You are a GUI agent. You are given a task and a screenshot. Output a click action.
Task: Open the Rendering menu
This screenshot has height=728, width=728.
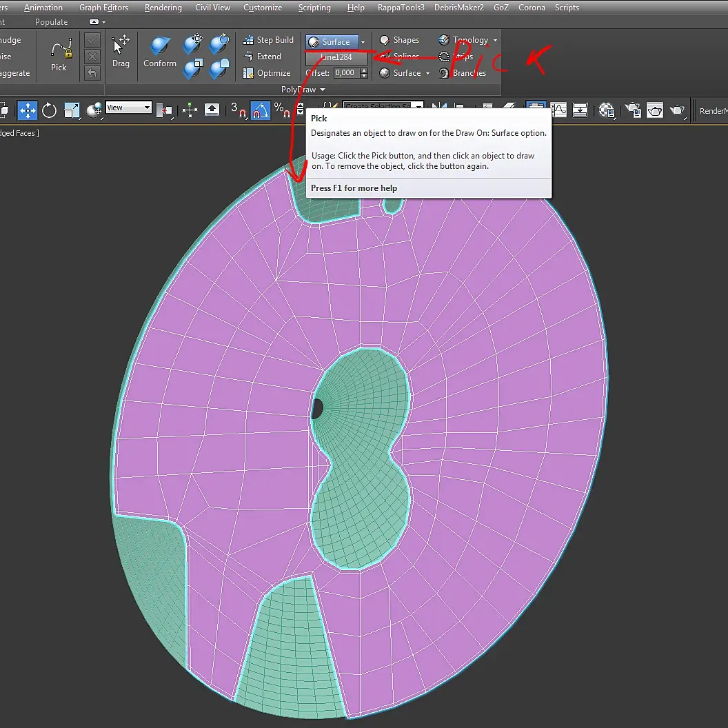(163, 8)
